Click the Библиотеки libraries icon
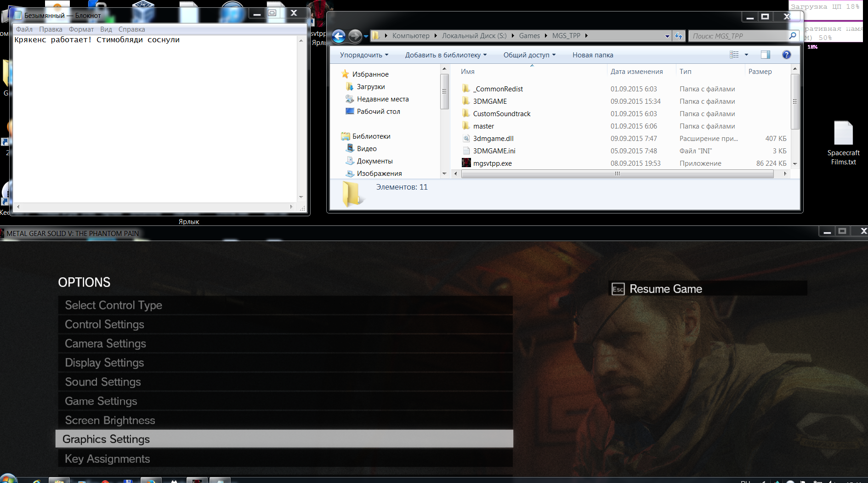Viewport: 868px width, 483px height. point(346,136)
